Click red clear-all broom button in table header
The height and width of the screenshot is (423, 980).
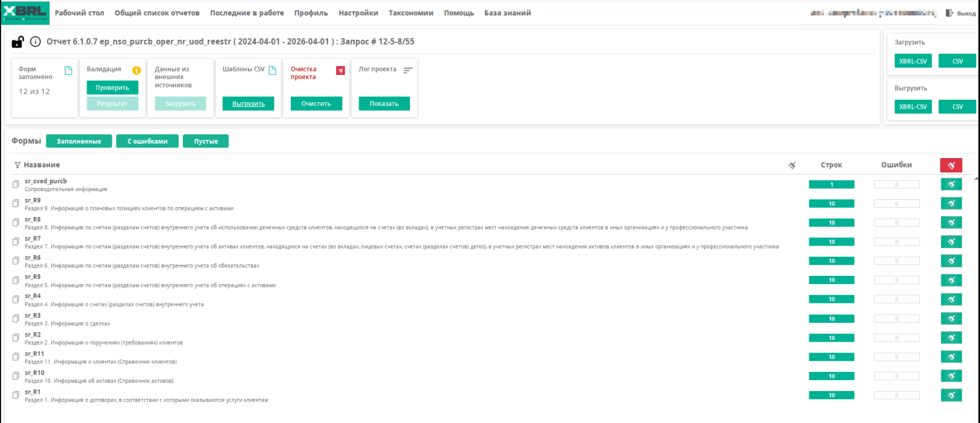pos(951,165)
